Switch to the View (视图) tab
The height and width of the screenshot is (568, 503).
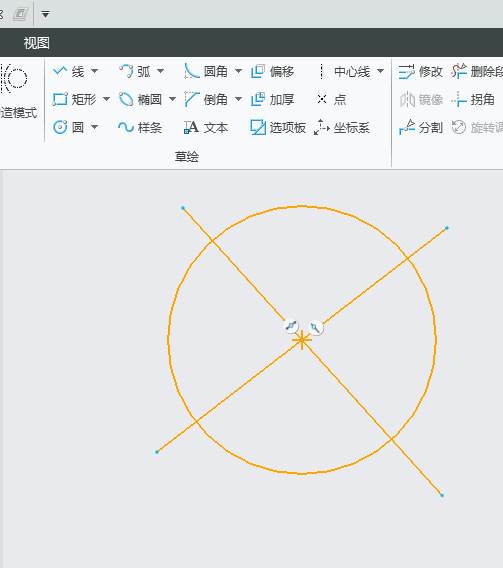[x=37, y=43]
